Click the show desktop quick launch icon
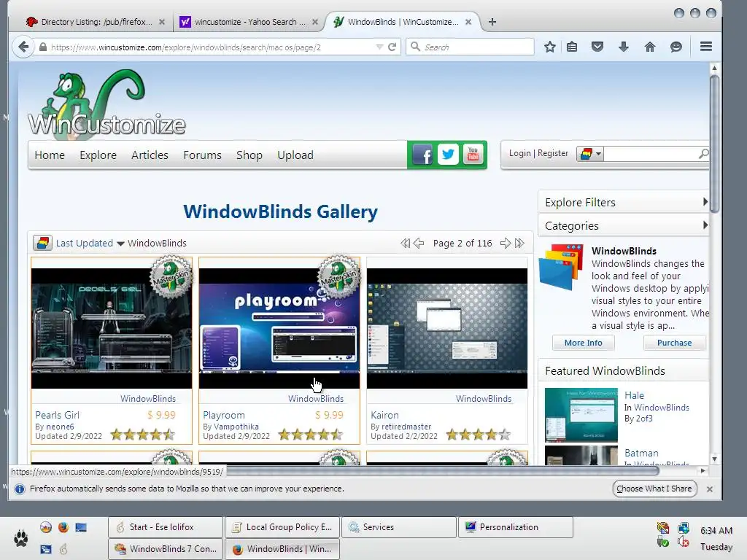Image resolution: width=747 pixels, height=560 pixels. [81, 527]
